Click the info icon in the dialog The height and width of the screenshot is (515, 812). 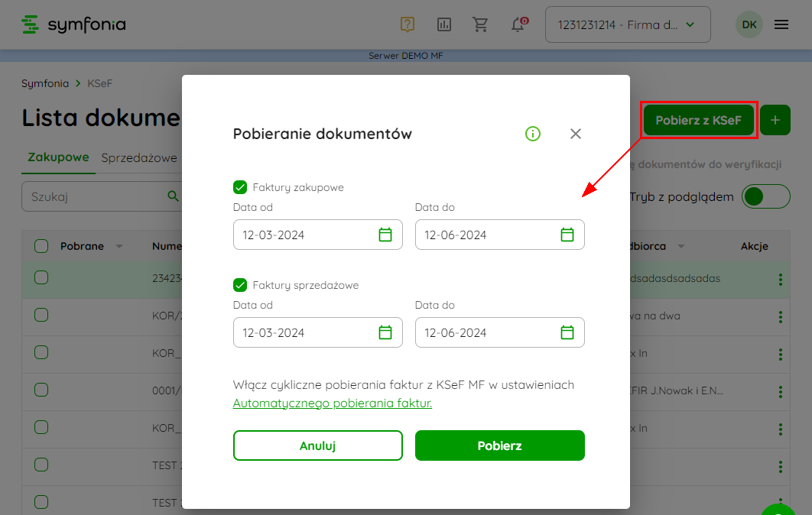click(533, 134)
